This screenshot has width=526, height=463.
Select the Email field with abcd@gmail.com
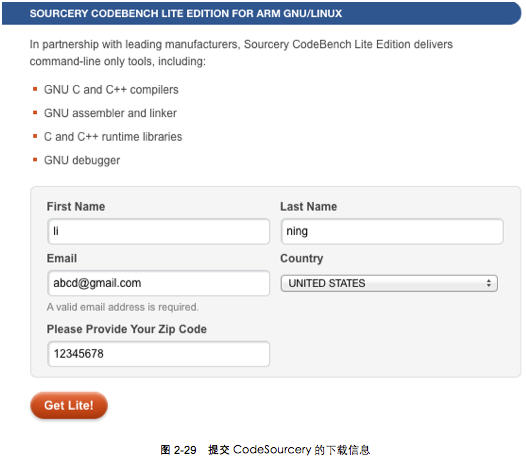coord(158,283)
